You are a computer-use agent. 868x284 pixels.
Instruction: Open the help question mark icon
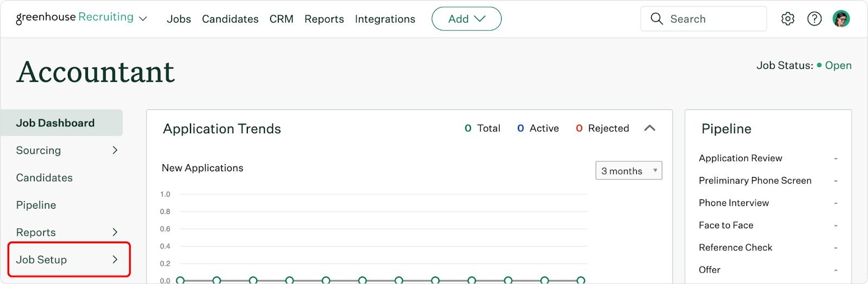(x=814, y=19)
